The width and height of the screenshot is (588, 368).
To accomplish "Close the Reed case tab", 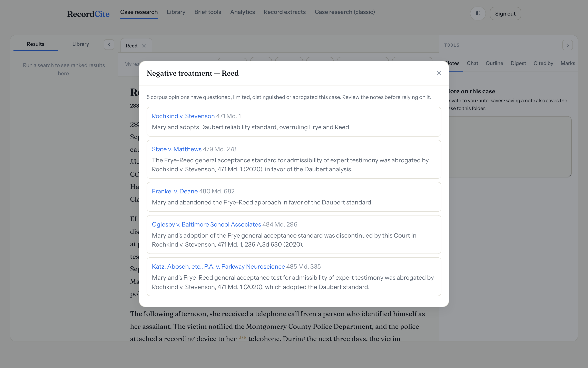I will (144, 46).
